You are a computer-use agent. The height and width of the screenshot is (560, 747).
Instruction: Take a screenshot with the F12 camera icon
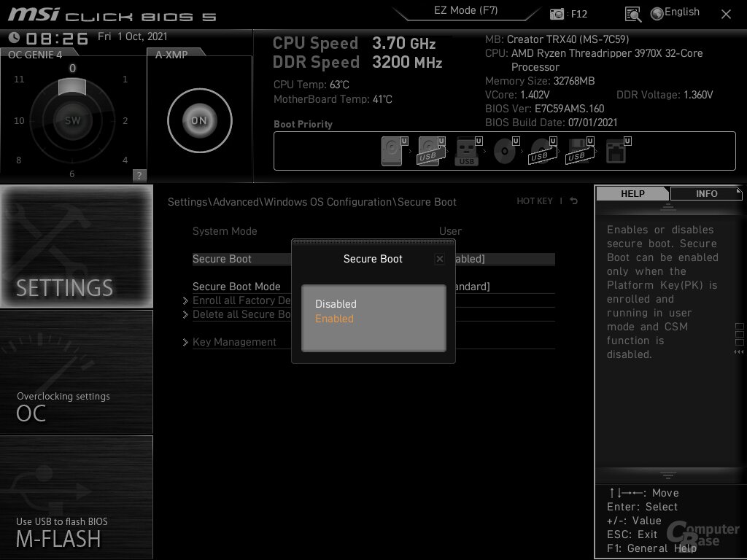557,14
